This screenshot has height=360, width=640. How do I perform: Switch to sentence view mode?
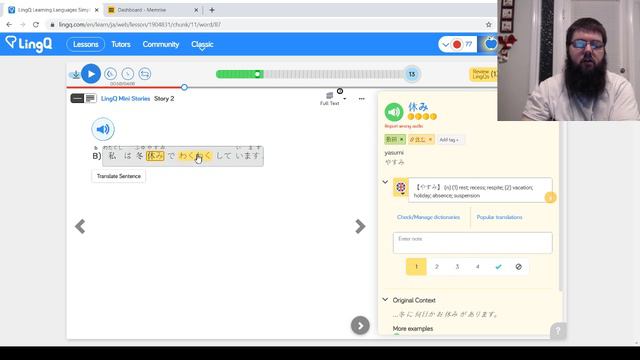point(77,98)
